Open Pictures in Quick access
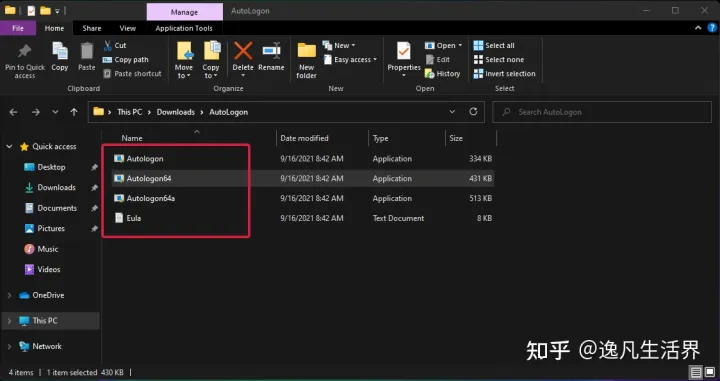This screenshot has height=381, width=720. (51, 228)
